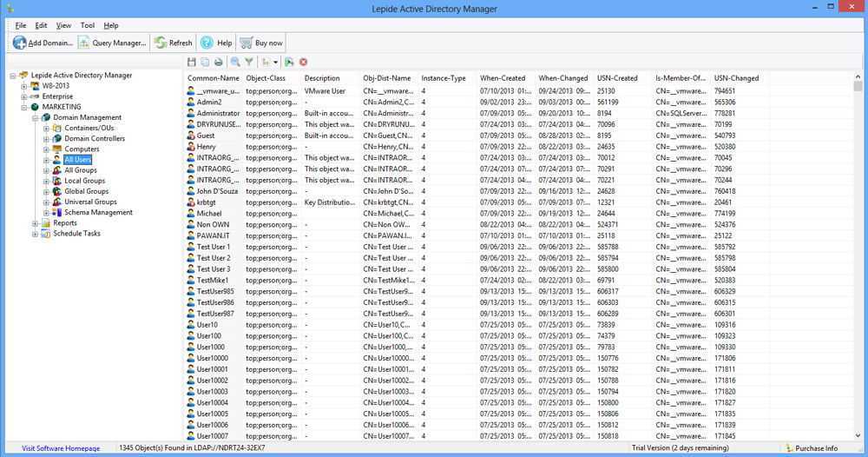Open the Tool menu
The width and height of the screenshot is (868, 457).
point(88,26)
